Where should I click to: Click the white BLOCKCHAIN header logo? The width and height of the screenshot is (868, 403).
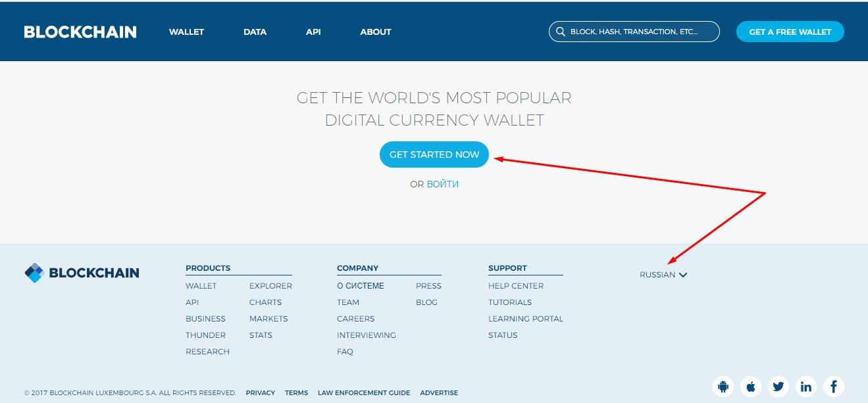[80, 32]
